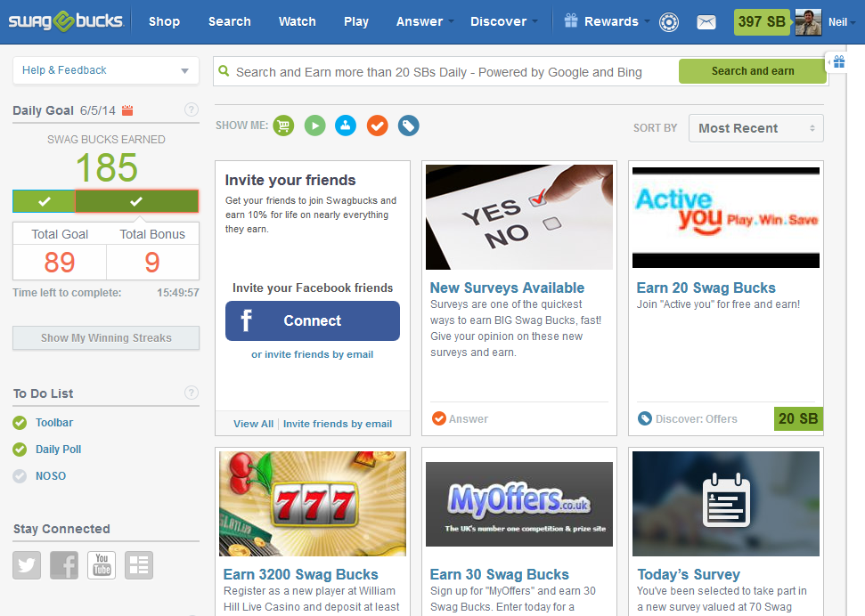Expand the Answer menu arrow
The width and height of the screenshot is (865, 616).
(452, 22)
